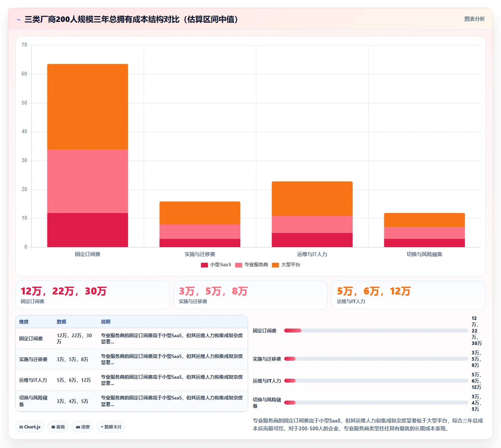Image resolution: width=501 pixels, height=448 pixels.
Task: Toggle the 大型平台 legend series
Action: [286, 265]
